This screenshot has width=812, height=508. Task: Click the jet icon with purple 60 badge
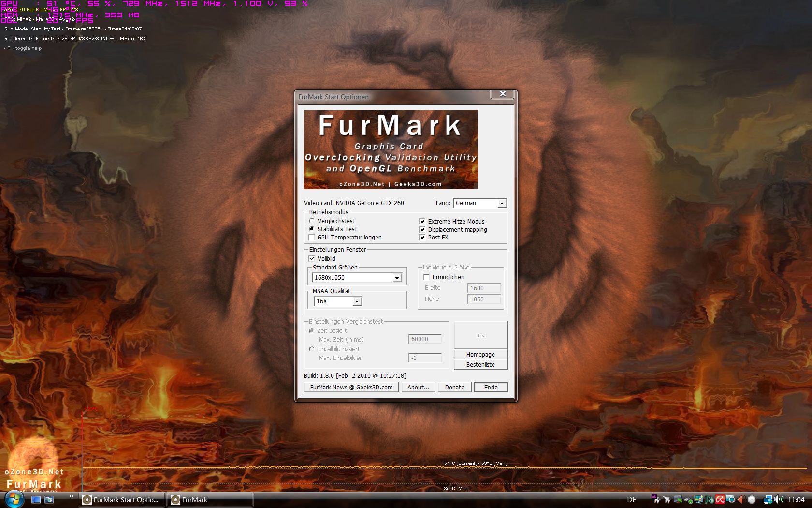pyautogui.click(x=656, y=499)
